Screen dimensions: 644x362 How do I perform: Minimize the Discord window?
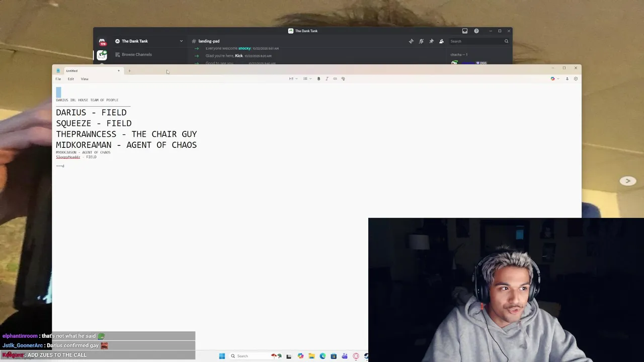[x=491, y=31]
